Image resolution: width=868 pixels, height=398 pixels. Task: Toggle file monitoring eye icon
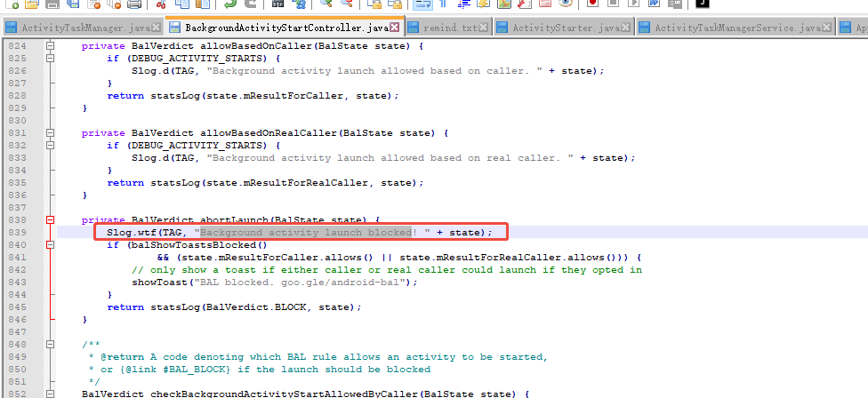pos(566,4)
